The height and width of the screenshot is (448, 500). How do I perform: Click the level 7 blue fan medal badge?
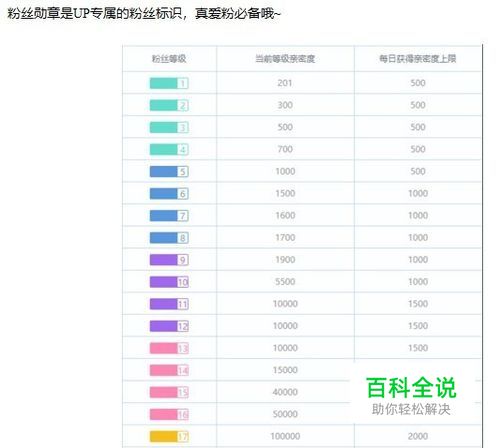tap(169, 216)
